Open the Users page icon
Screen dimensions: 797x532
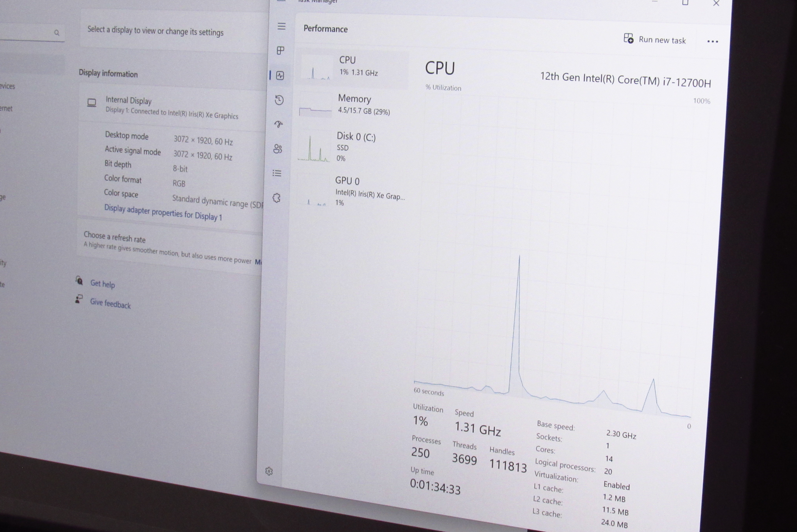[277, 149]
